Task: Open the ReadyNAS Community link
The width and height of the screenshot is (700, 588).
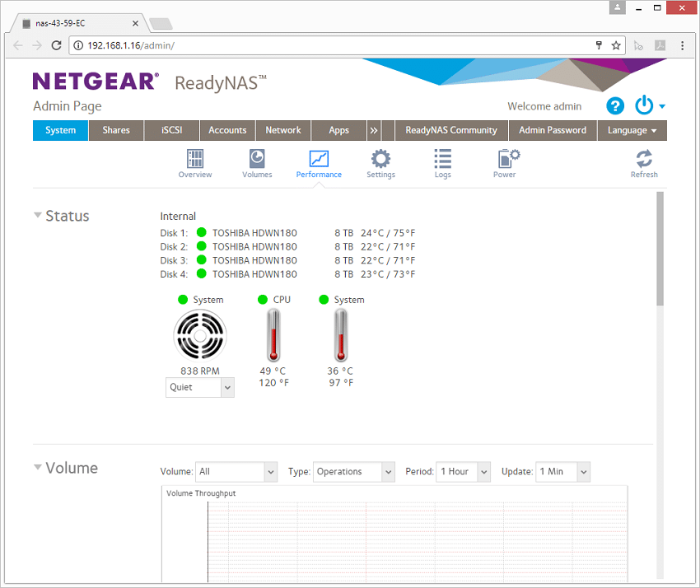Action: 451,130
